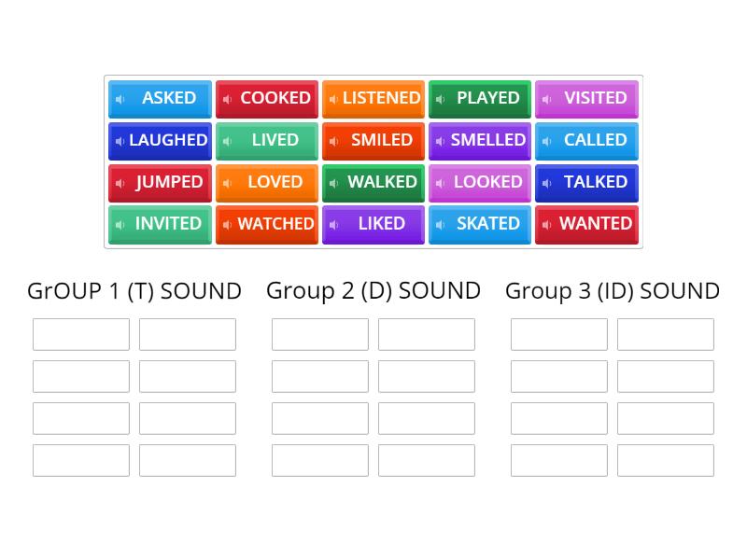Select the COOKED word text
Image resolution: width=747 pixels, height=560 pixels.
[275, 98]
